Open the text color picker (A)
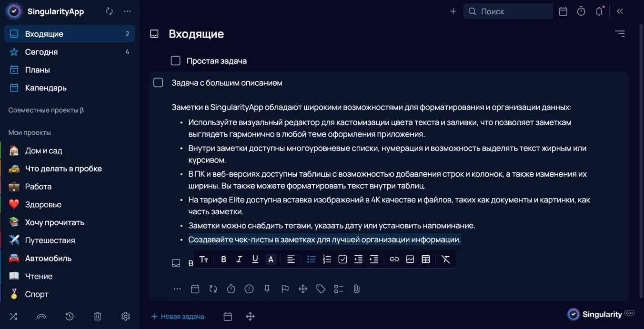The image size is (644, 329). pos(271,259)
